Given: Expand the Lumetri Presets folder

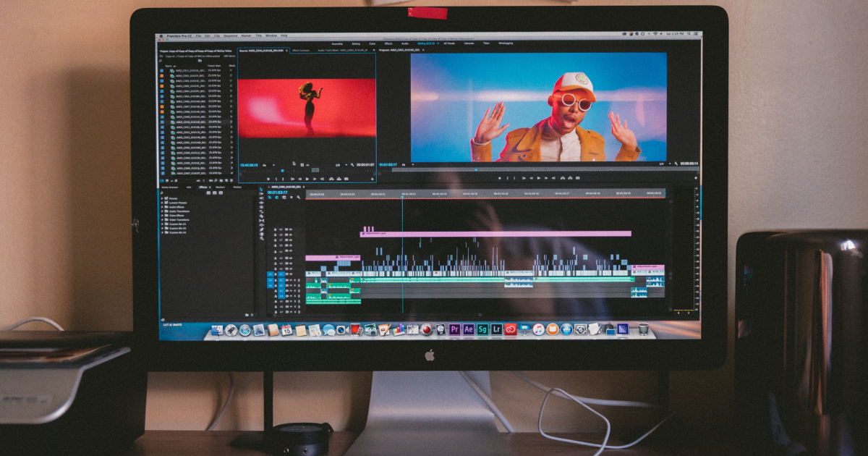Looking at the screenshot, I should [x=162, y=203].
